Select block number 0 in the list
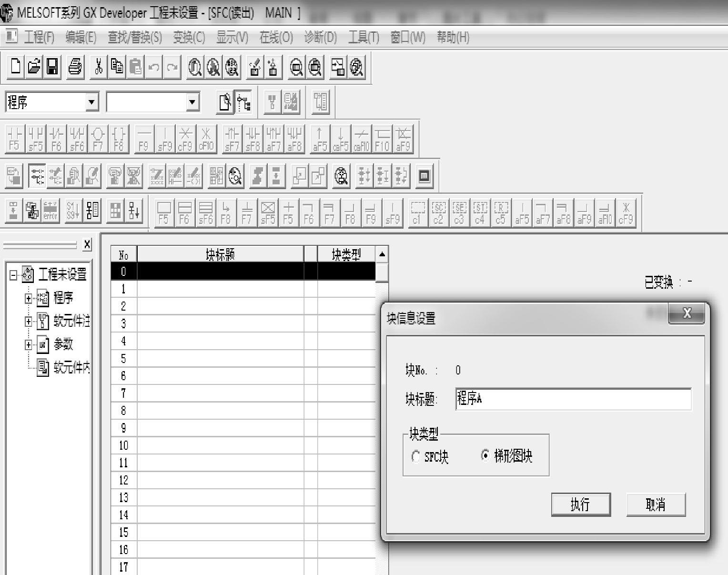 tap(243, 271)
